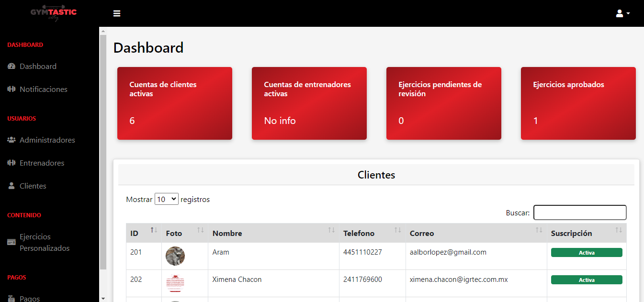This screenshot has width=644, height=302.
Task: Click the Ejercicios Personalizados card icon
Action: click(x=12, y=242)
